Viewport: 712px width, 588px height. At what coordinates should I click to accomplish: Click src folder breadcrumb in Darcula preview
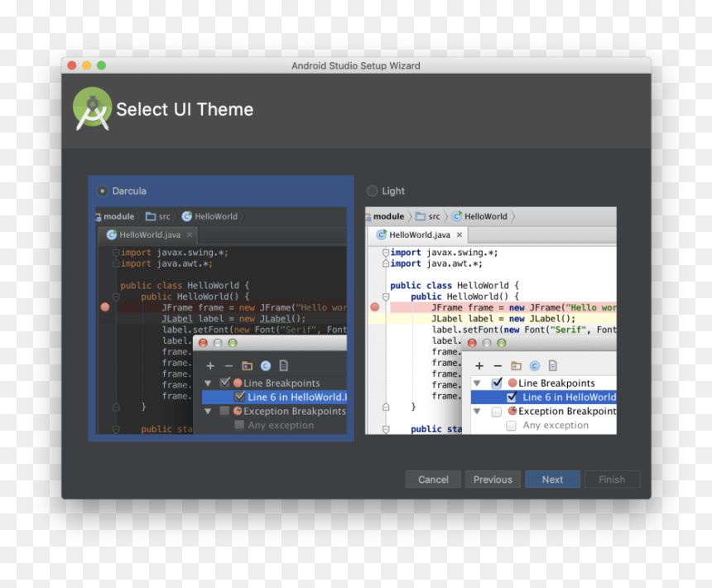[x=158, y=217]
